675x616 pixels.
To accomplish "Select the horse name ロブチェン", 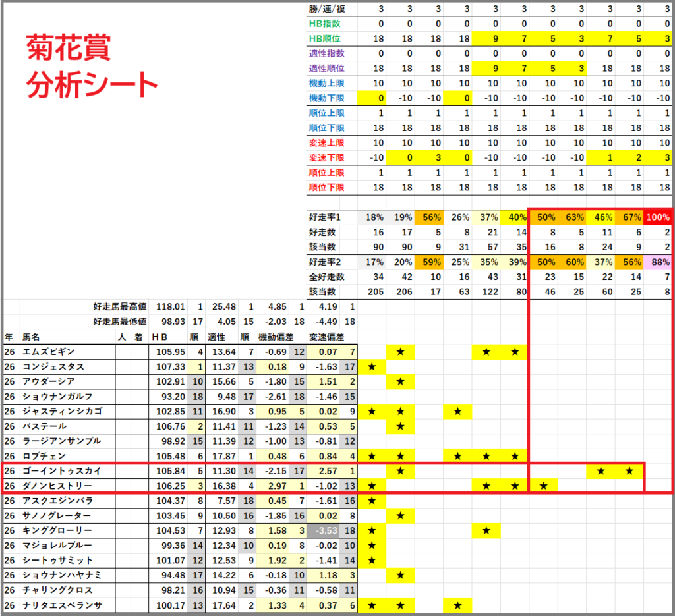I will 44,457.
